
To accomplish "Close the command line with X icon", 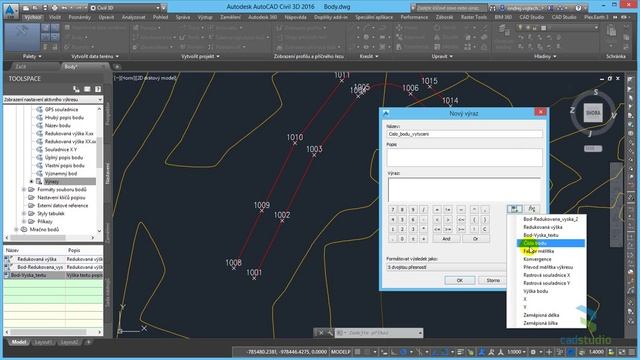I will click(321, 333).
